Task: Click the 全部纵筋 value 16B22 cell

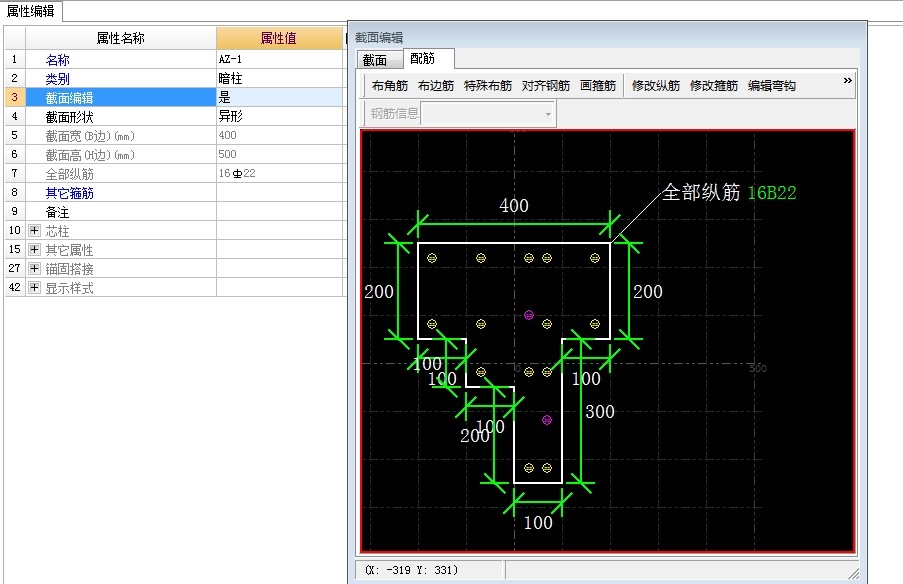Action: tap(279, 173)
